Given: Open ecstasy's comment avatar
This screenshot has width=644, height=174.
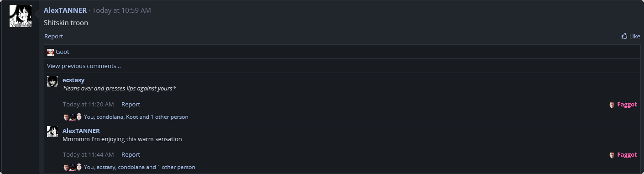Looking at the screenshot, I should [52, 81].
